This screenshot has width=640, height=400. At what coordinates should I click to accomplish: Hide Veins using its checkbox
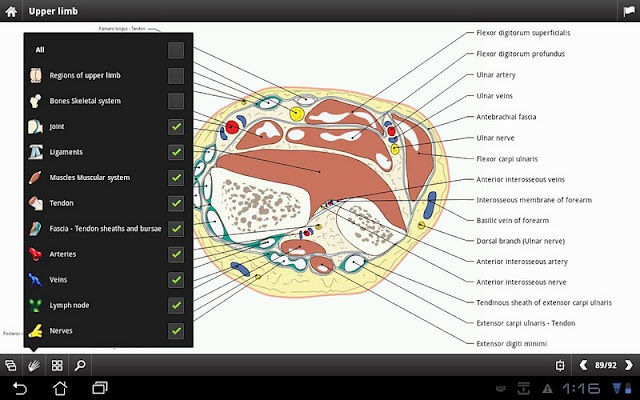tap(176, 280)
